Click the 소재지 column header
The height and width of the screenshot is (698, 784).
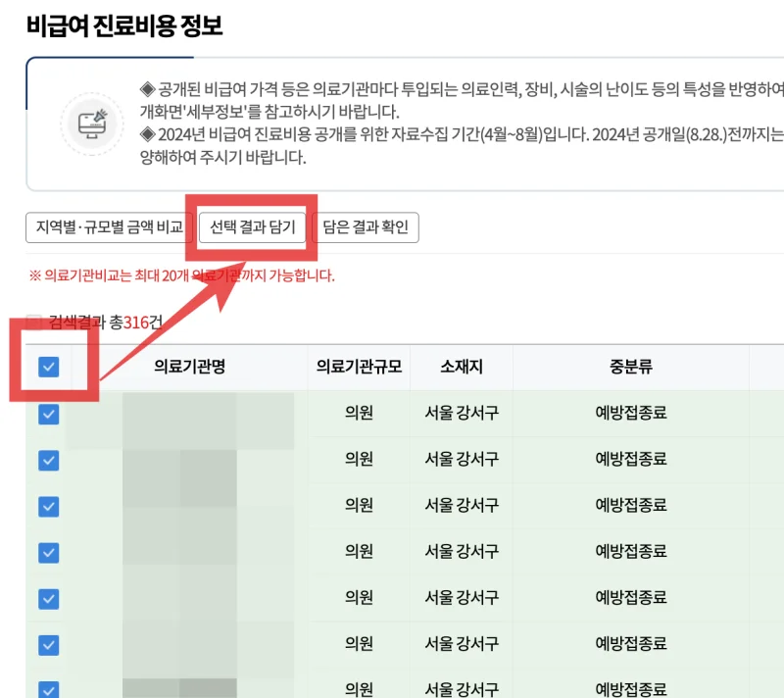point(461,367)
